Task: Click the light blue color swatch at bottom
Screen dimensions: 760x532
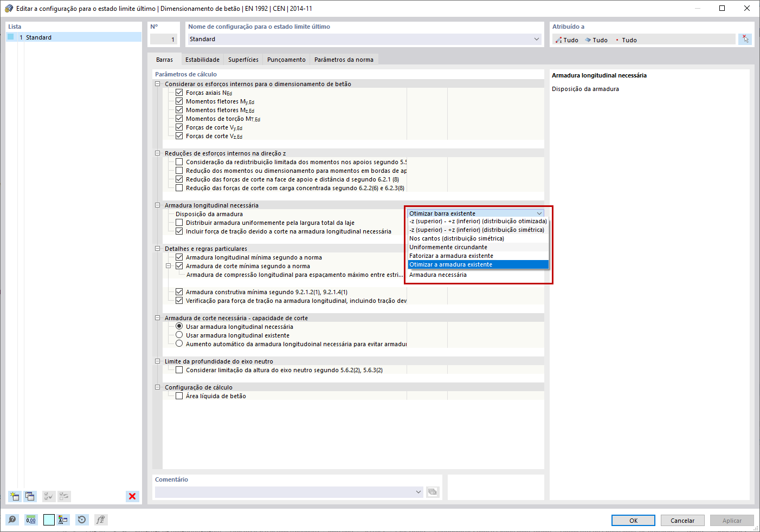Action: pyautogui.click(x=49, y=520)
